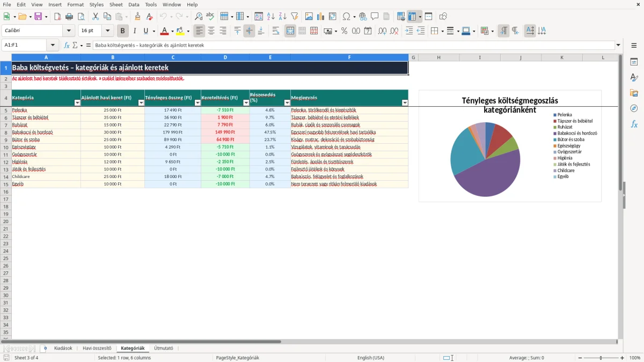644x362 pixels.
Task: Click the Name Box input field
Action: (25, 45)
